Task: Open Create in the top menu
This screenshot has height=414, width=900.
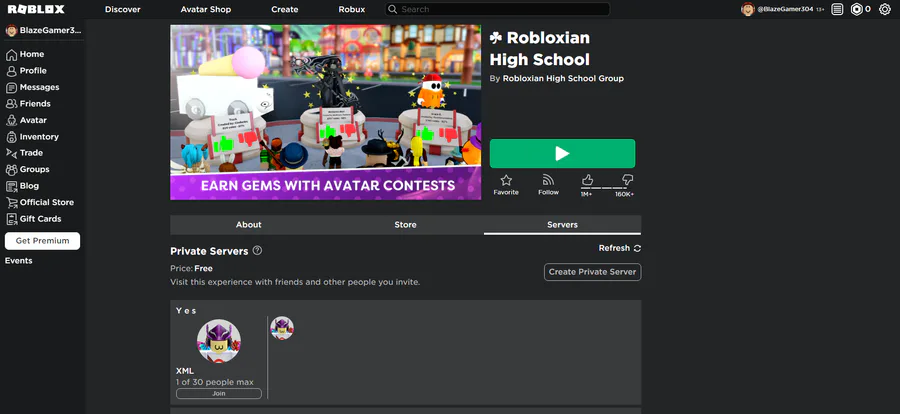Action: (x=285, y=9)
